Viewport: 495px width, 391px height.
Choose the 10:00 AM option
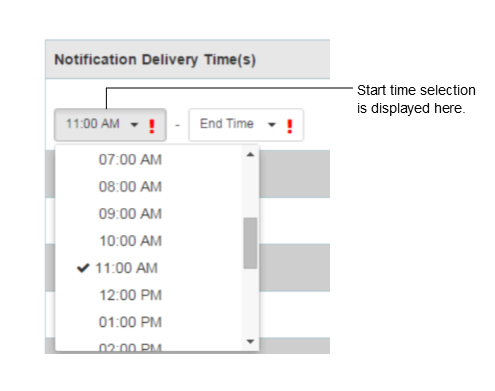(x=149, y=241)
